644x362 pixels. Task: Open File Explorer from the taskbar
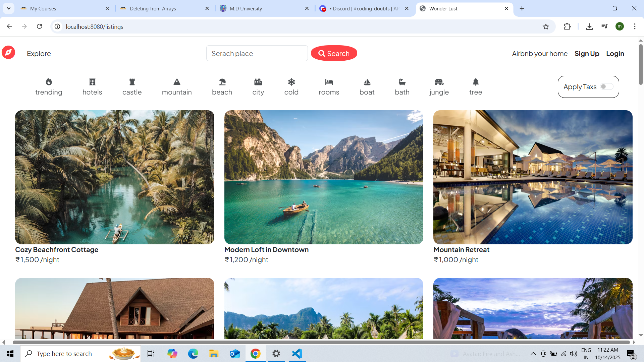click(x=214, y=354)
